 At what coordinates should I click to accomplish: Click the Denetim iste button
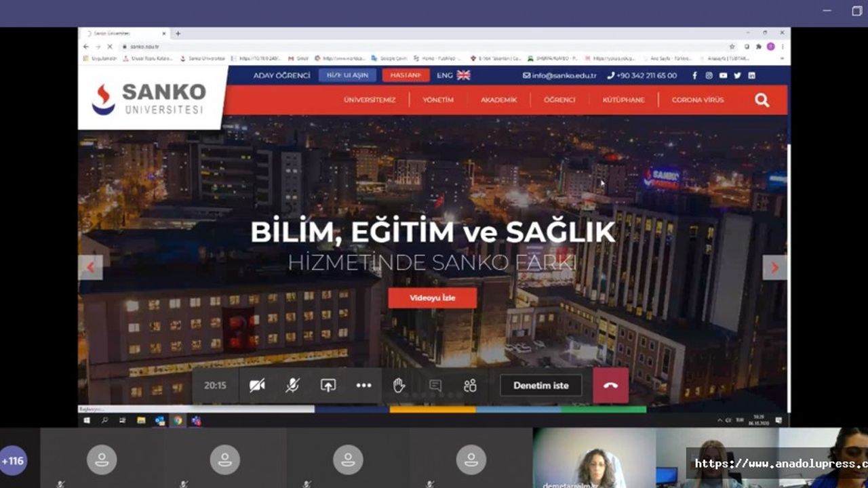(x=541, y=386)
